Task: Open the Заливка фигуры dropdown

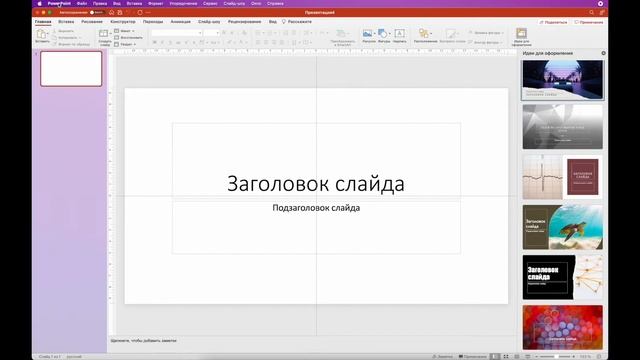Action: pyautogui.click(x=486, y=33)
